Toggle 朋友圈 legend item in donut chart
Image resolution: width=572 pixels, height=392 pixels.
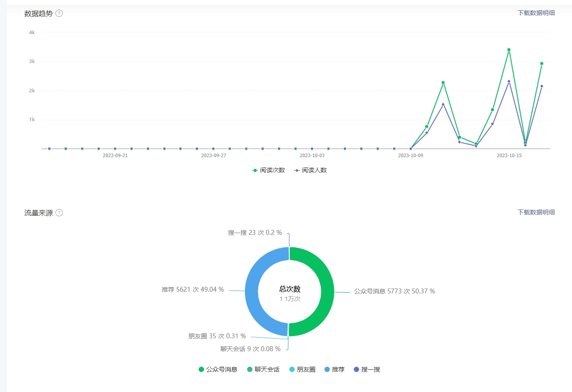[x=302, y=369]
